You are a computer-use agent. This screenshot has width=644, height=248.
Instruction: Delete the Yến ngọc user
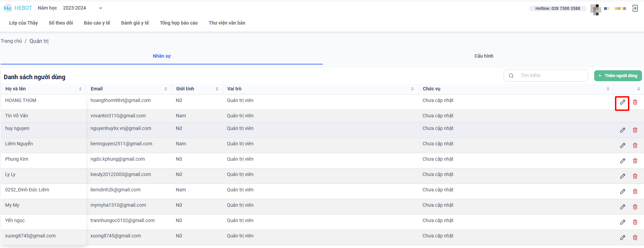[635, 222]
